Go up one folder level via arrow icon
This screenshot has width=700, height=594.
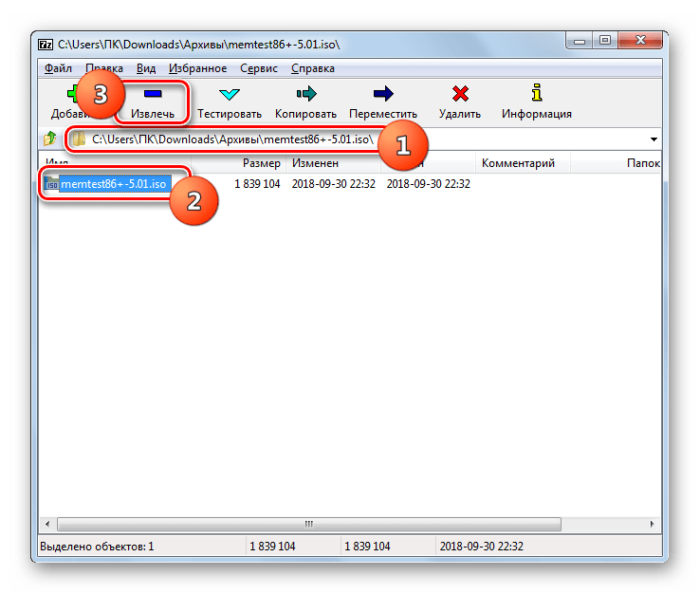tap(50, 139)
